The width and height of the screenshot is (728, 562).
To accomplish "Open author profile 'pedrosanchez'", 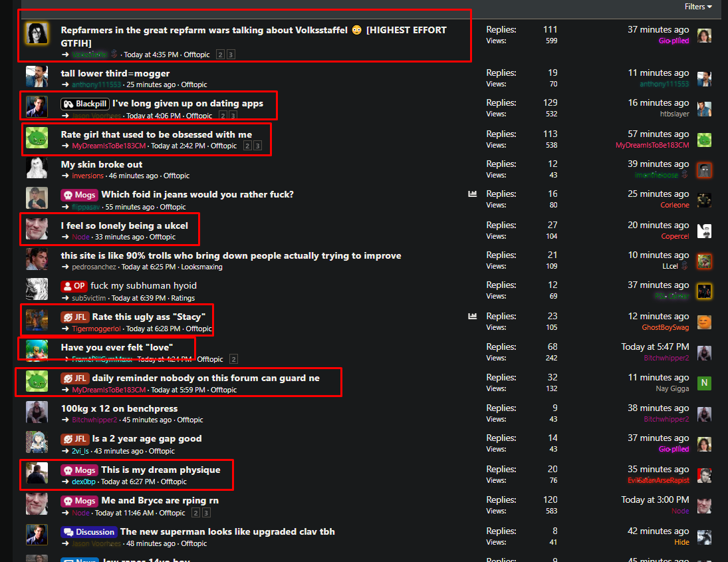I will pyautogui.click(x=94, y=267).
